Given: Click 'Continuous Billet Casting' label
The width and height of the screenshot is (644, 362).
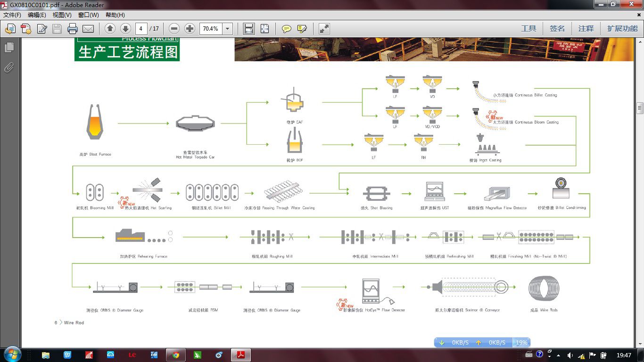Looking at the screenshot, I should click(536, 95).
